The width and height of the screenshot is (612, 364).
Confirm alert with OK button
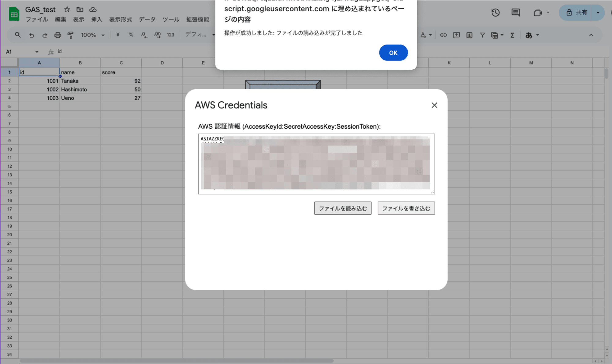[x=393, y=53]
